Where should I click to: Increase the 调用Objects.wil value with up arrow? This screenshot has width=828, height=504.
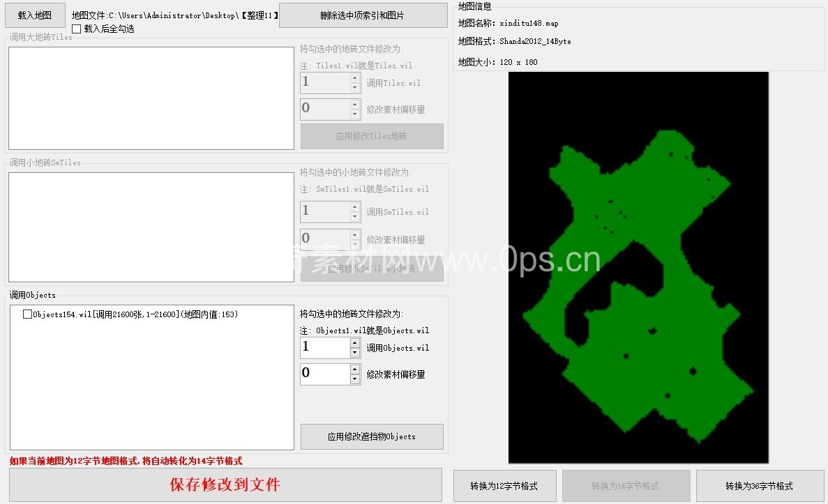point(355,343)
